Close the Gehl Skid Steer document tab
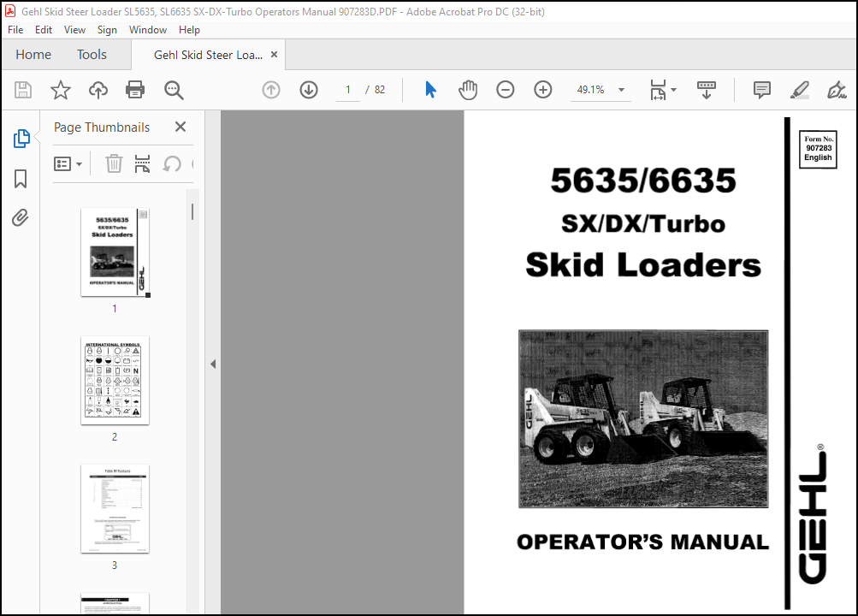This screenshot has height=616, width=858. 274,54
